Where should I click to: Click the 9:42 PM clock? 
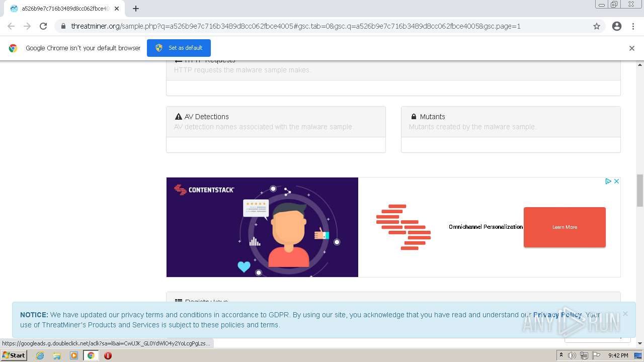[618, 355]
